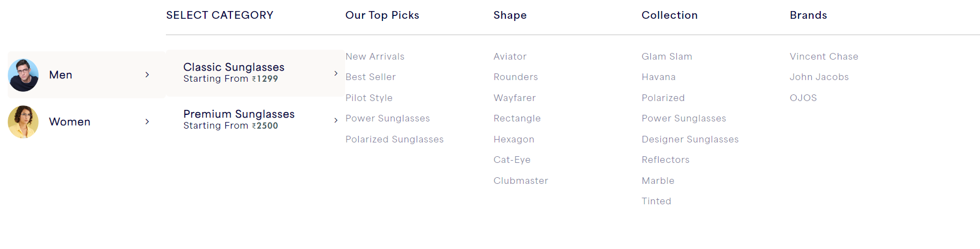Open Polarized Sunglasses in Top Picks
980x249 pixels.
click(395, 139)
